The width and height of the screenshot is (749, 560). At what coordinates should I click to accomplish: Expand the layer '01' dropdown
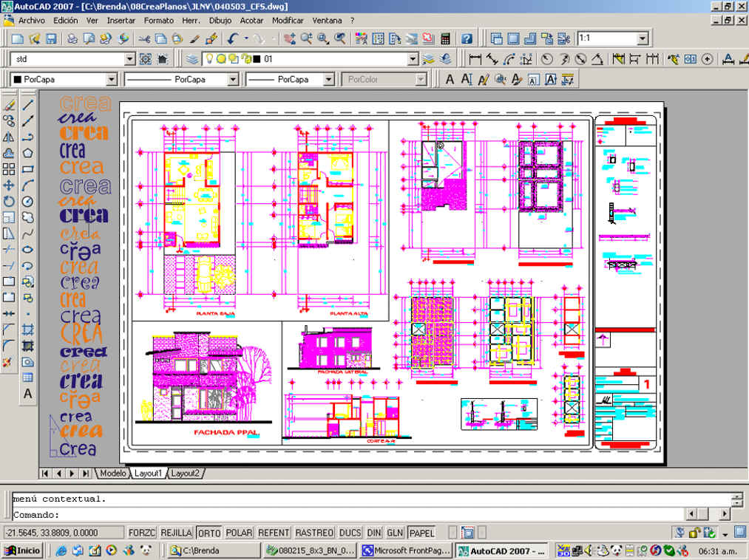[413, 59]
